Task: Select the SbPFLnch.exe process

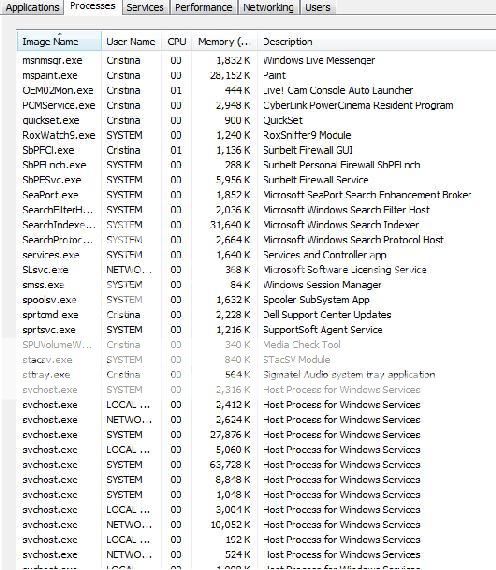Action: (256, 165)
